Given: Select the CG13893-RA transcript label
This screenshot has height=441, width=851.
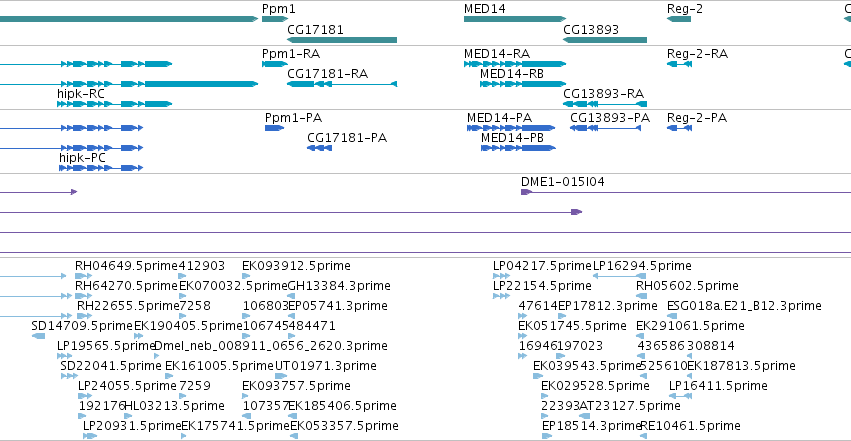Looking at the screenshot, I should (x=604, y=93).
